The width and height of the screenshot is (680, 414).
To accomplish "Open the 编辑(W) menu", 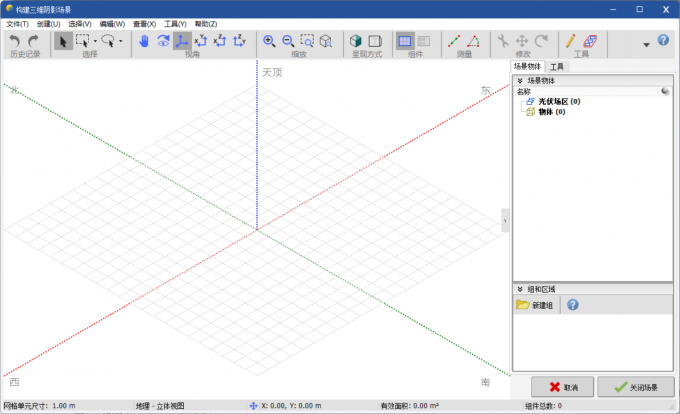I will click(x=112, y=24).
